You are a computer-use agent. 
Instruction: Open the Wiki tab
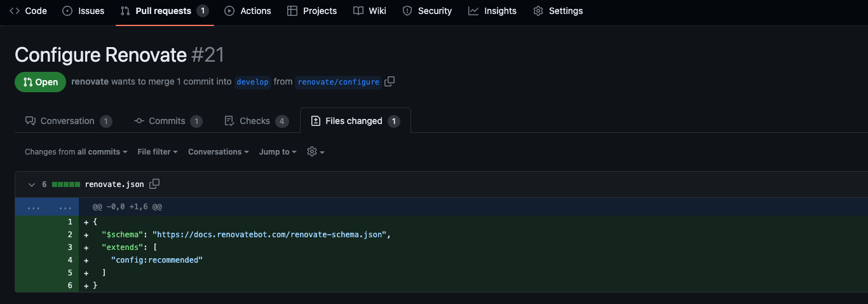pyautogui.click(x=370, y=11)
